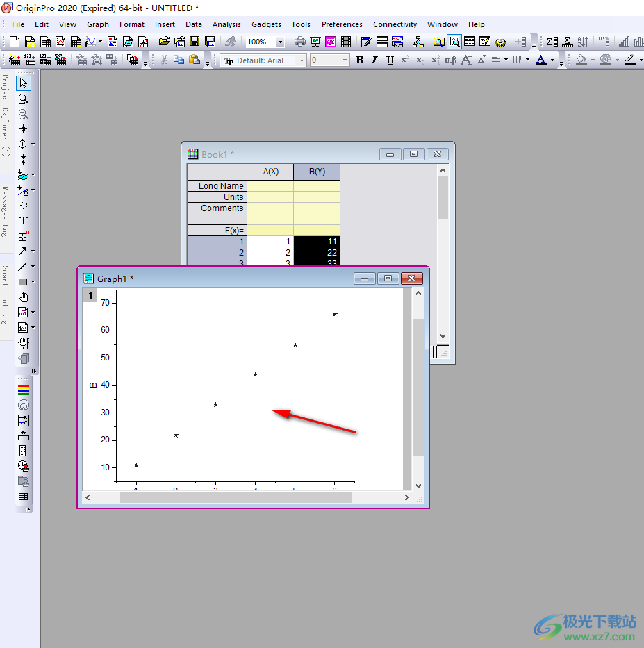
Task: Open the font color picker
Action: (552, 60)
